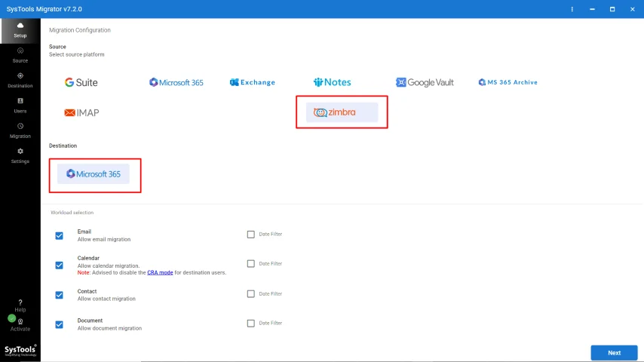Select Microsoft 365 as destination platform
The width and height of the screenshot is (644, 362).
(x=94, y=173)
